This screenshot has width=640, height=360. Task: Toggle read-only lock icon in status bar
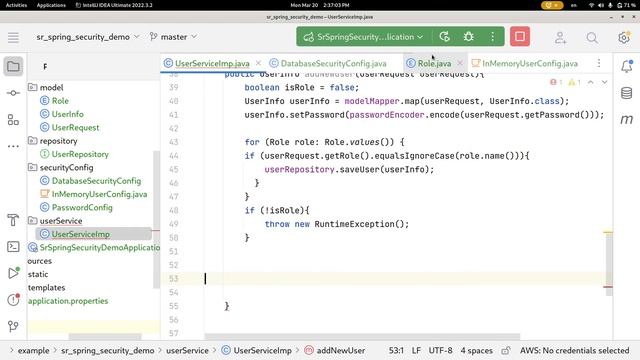[x=506, y=350]
